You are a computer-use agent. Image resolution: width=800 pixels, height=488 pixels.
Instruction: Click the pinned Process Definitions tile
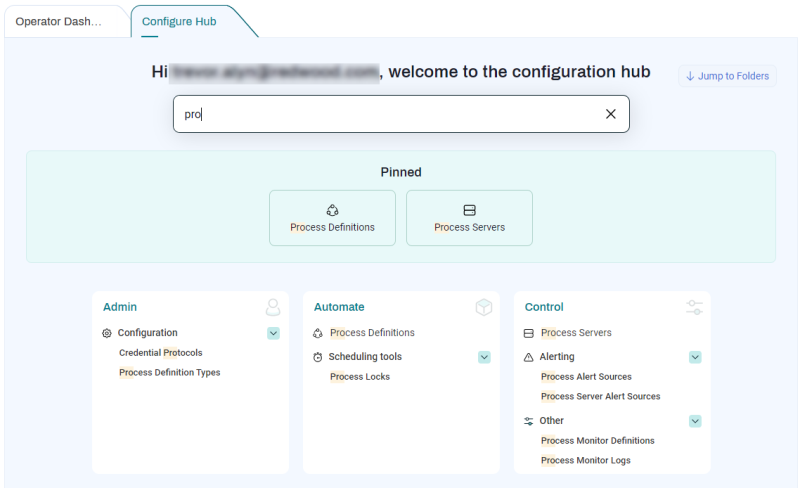[332, 218]
